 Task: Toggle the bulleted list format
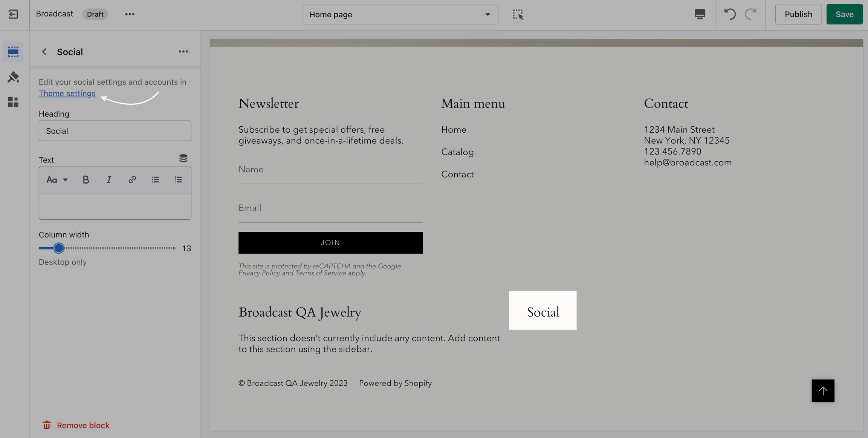[x=155, y=180]
